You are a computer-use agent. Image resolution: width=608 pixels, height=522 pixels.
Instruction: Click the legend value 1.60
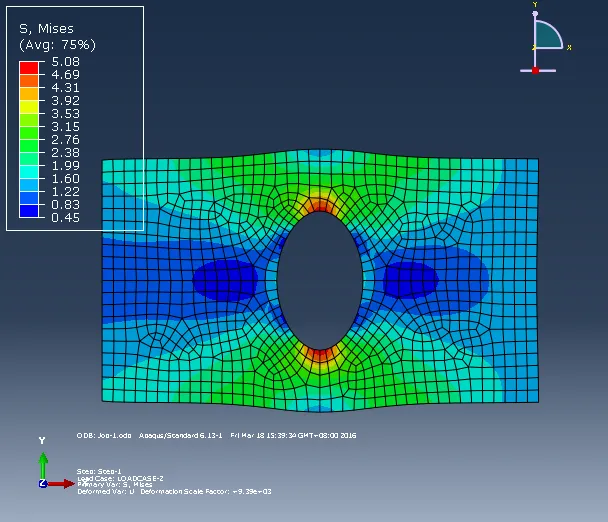point(66,178)
